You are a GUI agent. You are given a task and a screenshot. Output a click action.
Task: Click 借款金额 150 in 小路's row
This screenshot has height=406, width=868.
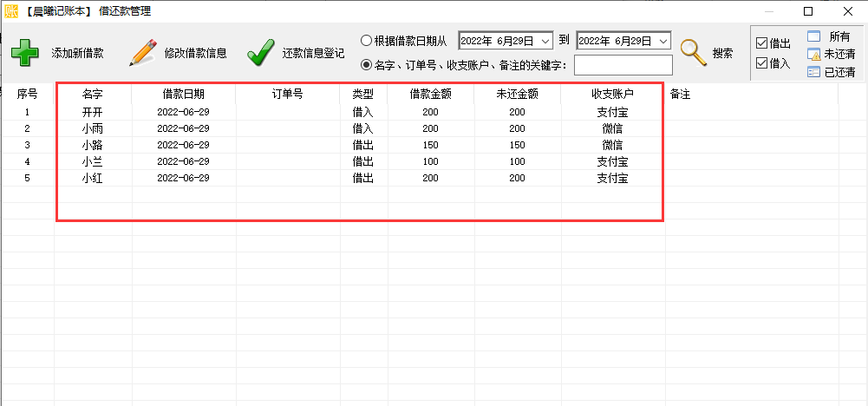430,145
